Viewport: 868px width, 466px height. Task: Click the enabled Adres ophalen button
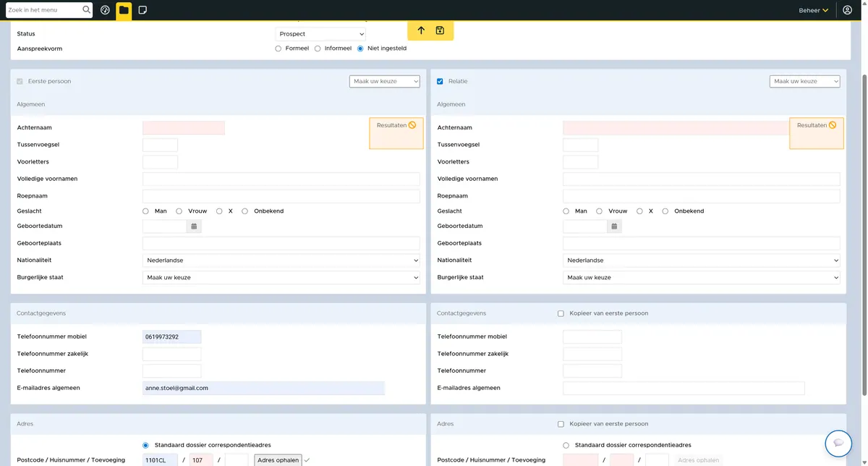(x=278, y=460)
